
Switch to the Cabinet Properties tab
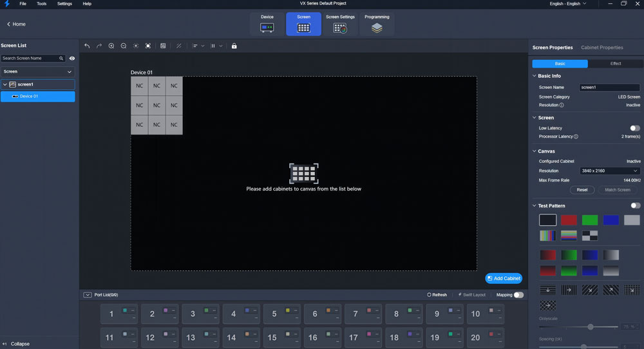click(x=601, y=48)
